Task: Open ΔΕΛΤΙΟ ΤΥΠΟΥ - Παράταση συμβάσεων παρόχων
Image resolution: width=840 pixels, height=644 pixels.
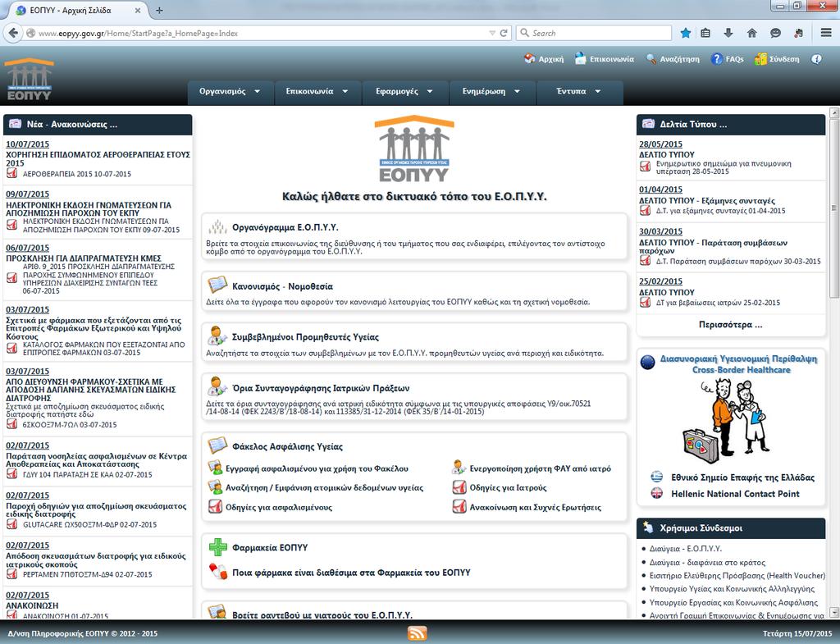Action: [713, 246]
